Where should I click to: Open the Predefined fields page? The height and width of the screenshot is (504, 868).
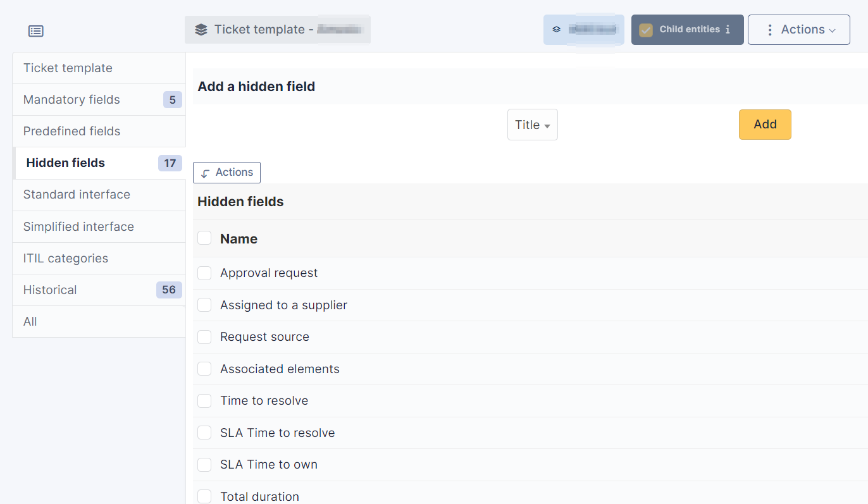coord(71,131)
